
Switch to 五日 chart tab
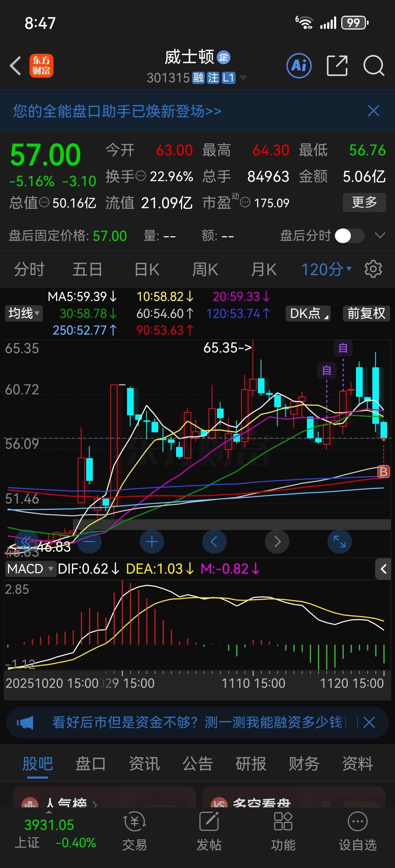87,269
